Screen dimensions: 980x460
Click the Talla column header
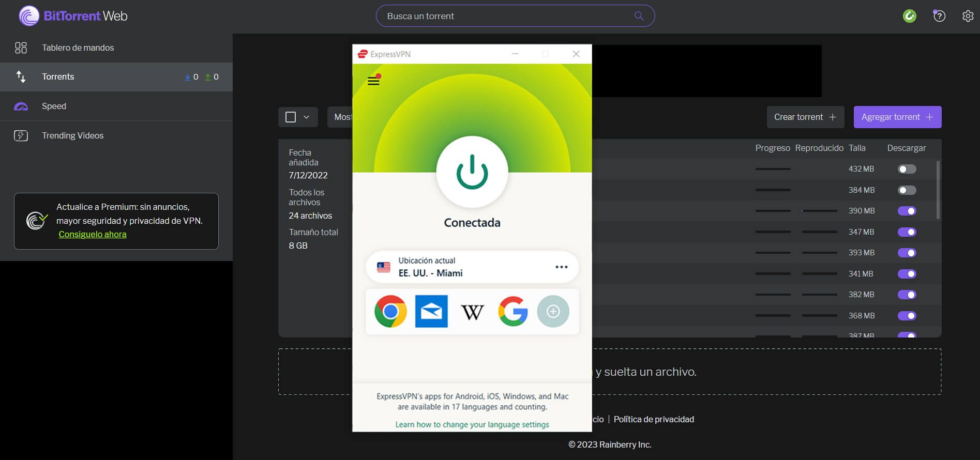pyautogui.click(x=857, y=148)
